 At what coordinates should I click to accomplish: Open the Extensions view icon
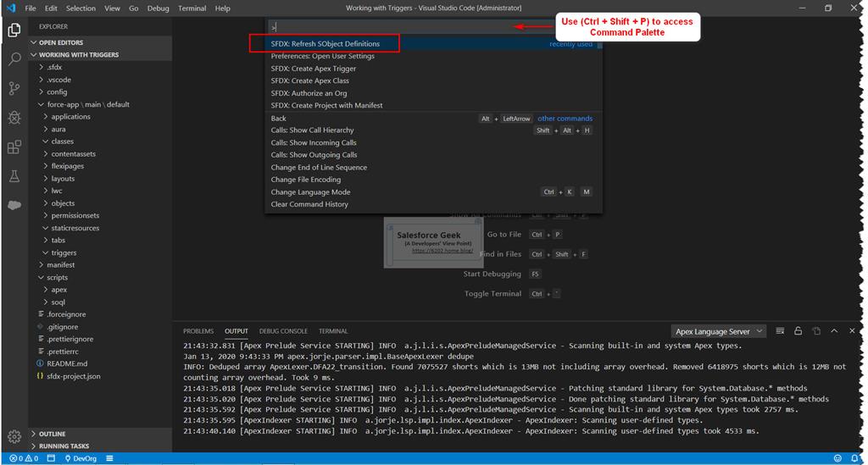[x=14, y=147]
